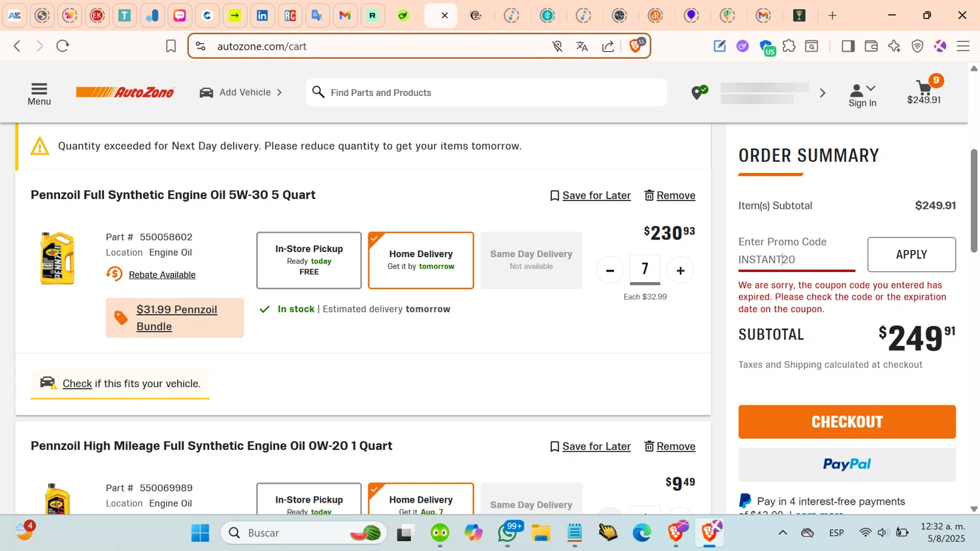Remove the Pennzoil 5W-30 5 Quart item
The image size is (980, 551).
pos(670,195)
